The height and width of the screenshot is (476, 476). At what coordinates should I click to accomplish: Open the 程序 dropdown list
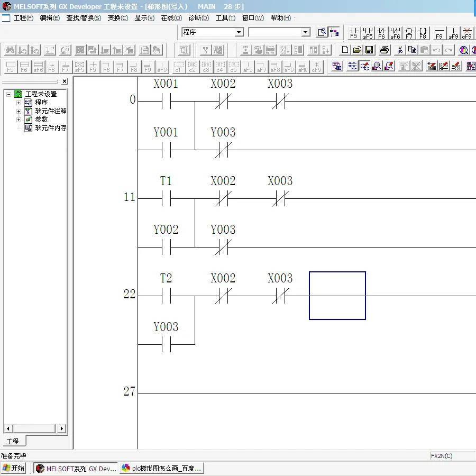click(239, 32)
